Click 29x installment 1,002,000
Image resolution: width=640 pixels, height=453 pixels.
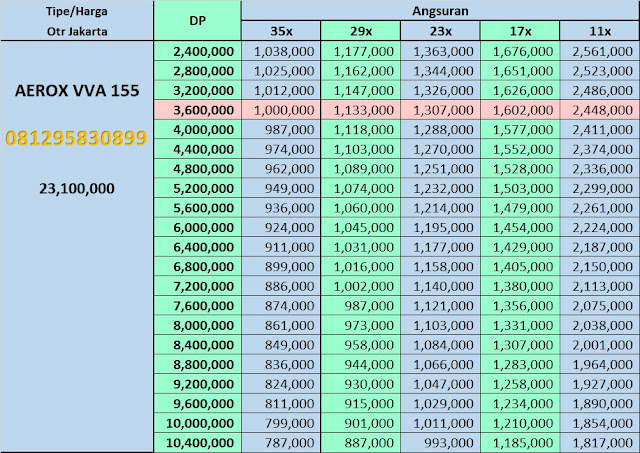tap(361, 286)
